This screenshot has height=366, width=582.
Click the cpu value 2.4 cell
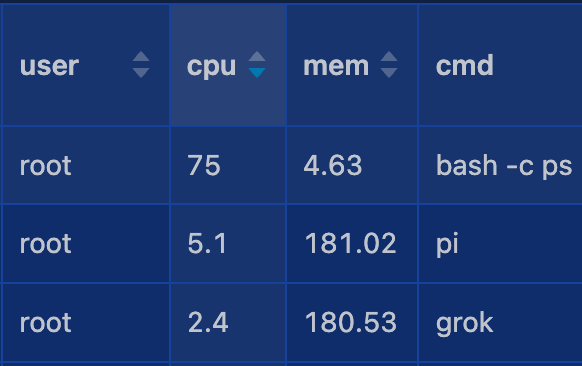(x=228, y=323)
